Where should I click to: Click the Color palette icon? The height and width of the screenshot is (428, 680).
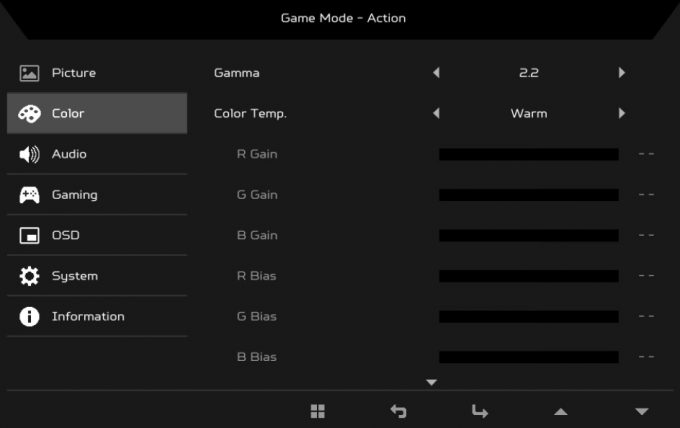click(x=29, y=114)
